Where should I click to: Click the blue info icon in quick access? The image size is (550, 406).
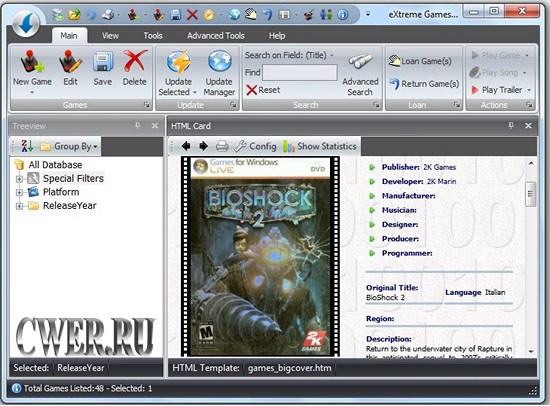pyautogui.click(x=343, y=15)
